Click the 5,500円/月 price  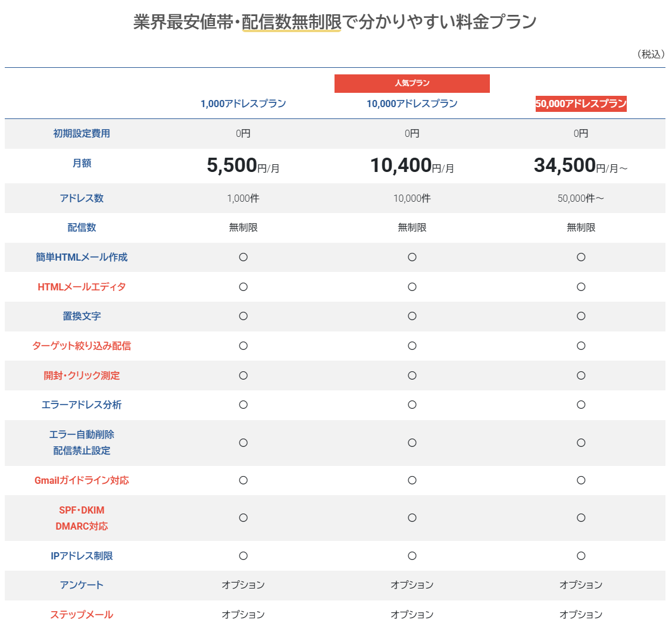pyautogui.click(x=243, y=166)
